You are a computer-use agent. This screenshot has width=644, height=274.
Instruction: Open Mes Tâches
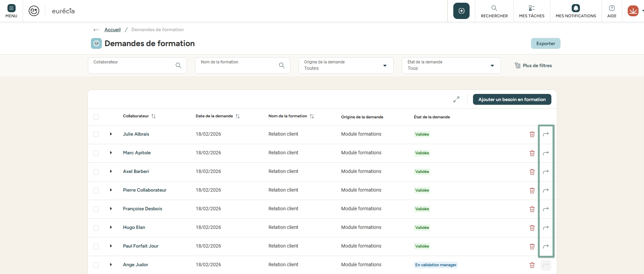tap(531, 11)
